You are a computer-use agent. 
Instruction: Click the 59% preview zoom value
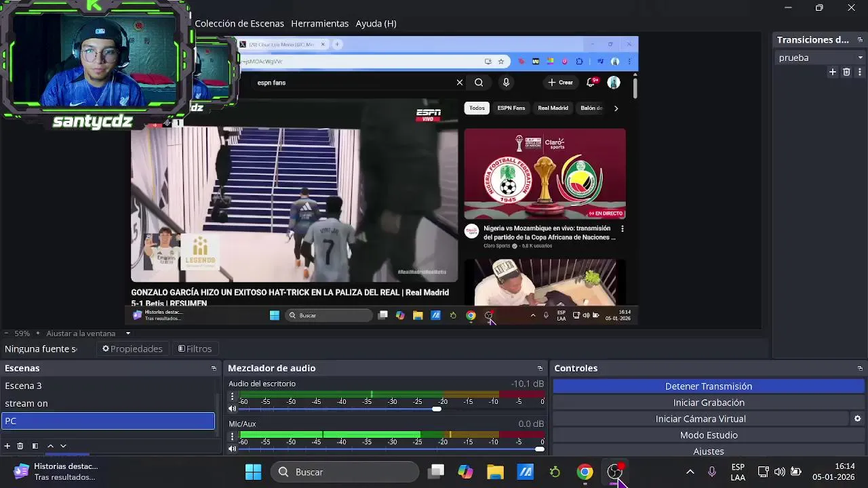point(22,333)
